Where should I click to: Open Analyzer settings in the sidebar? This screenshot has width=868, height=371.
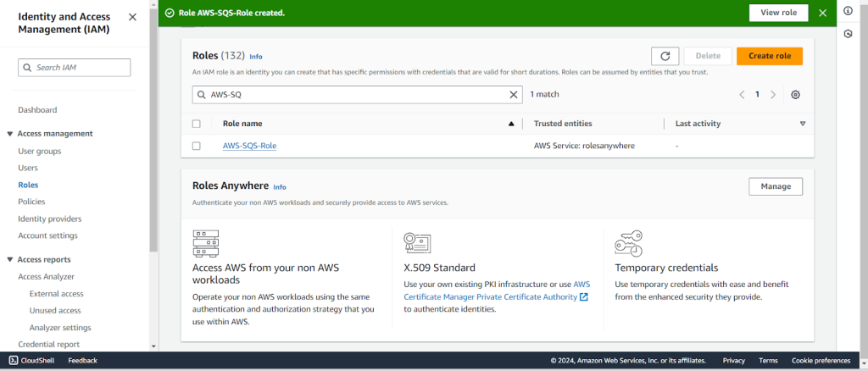(x=60, y=327)
